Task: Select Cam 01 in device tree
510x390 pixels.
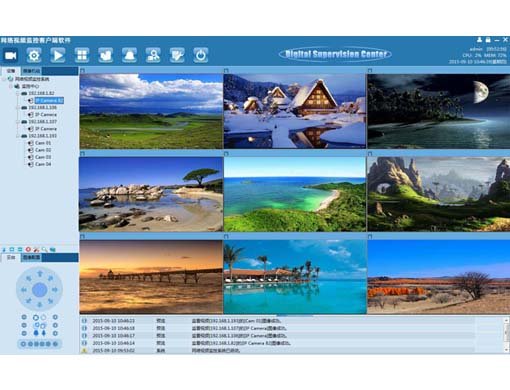Action: pos(43,143)
